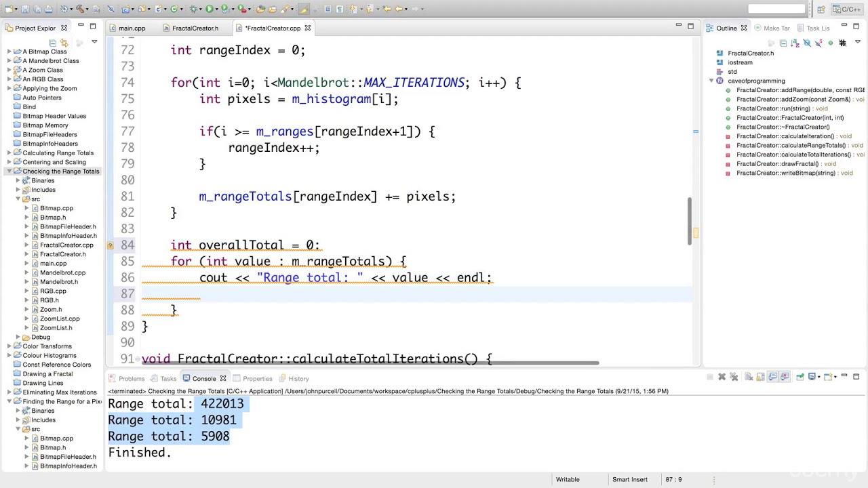The image size is (868, 488).
Task: Click Collapse All icon in Project Explorer
Action: pyautogui.click(x=53, y=43)
